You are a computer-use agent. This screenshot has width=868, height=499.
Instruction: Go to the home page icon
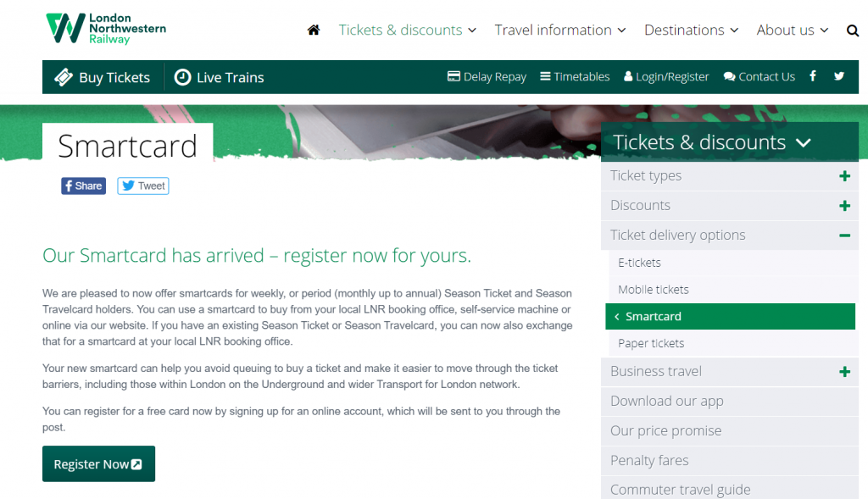point(314,30)
